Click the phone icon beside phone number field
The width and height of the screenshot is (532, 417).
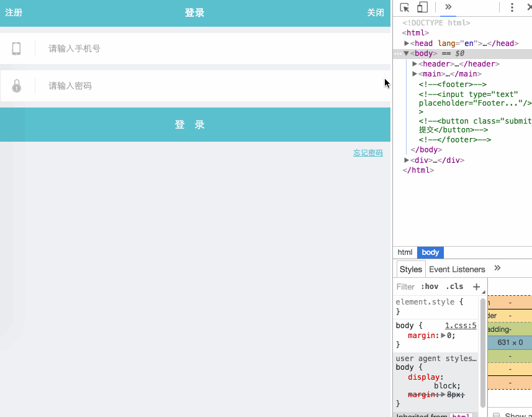[x=16, y=48]
